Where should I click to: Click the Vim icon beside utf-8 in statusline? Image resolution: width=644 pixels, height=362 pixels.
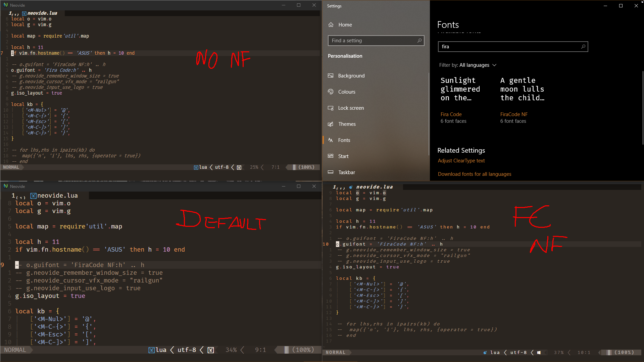239,167
